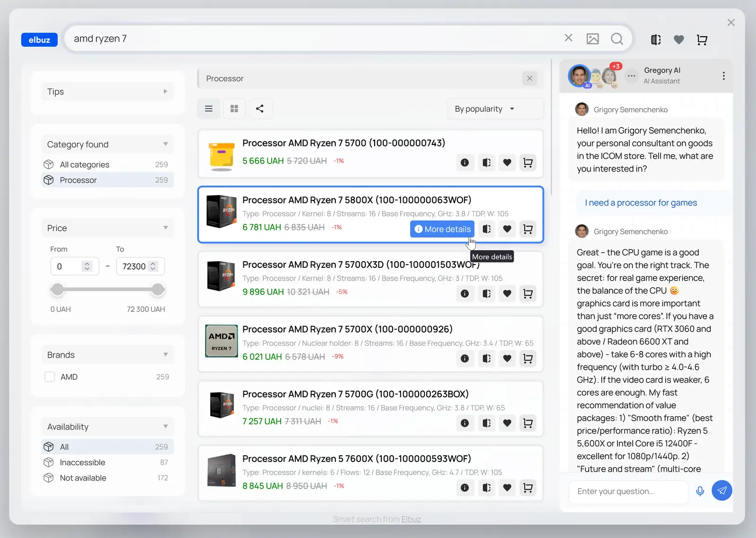Open the Ryzen 7 5700G product thumbnail

click(x=222, y=405)
